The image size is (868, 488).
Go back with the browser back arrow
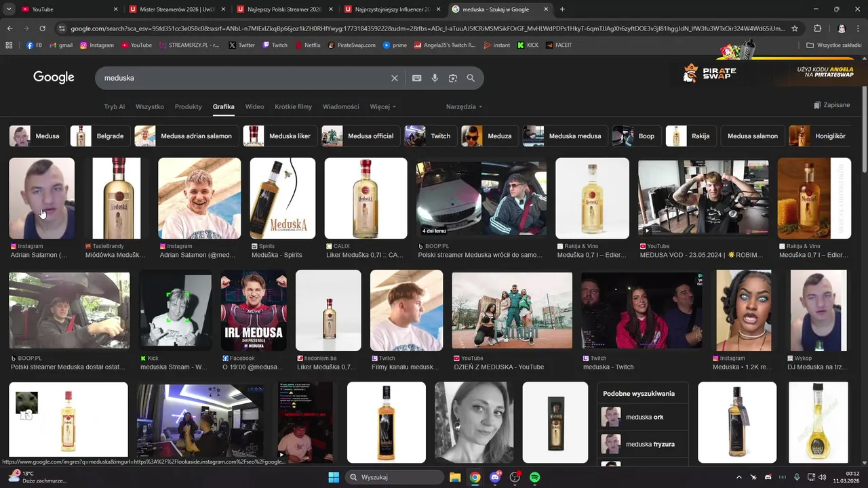pos(9,28)
